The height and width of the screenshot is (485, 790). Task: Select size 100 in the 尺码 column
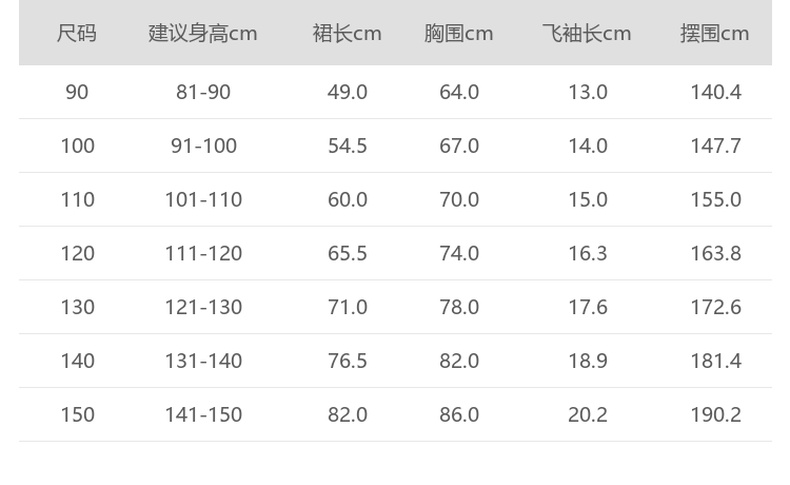point(77,146)
